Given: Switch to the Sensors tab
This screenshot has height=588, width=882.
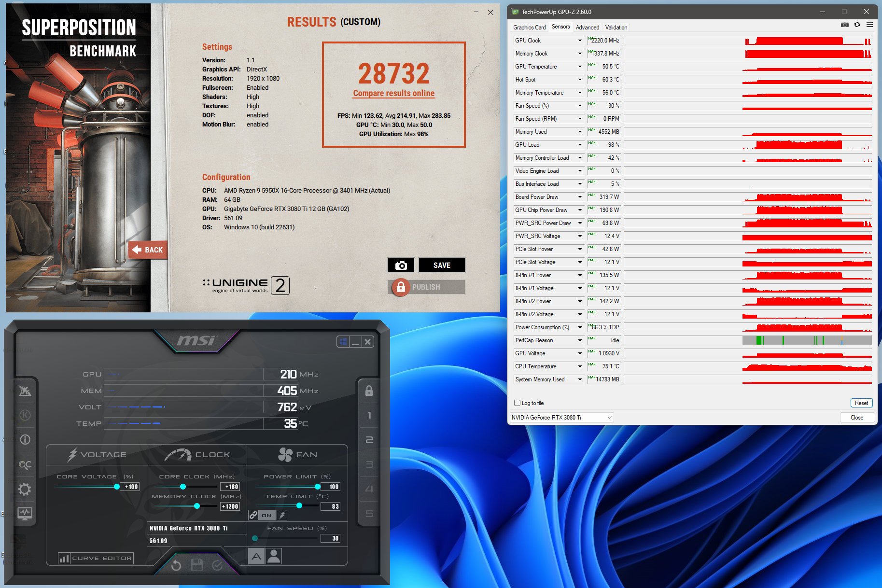Looking at the screenshot, I should pyautogui.click(x=561, y=27).
